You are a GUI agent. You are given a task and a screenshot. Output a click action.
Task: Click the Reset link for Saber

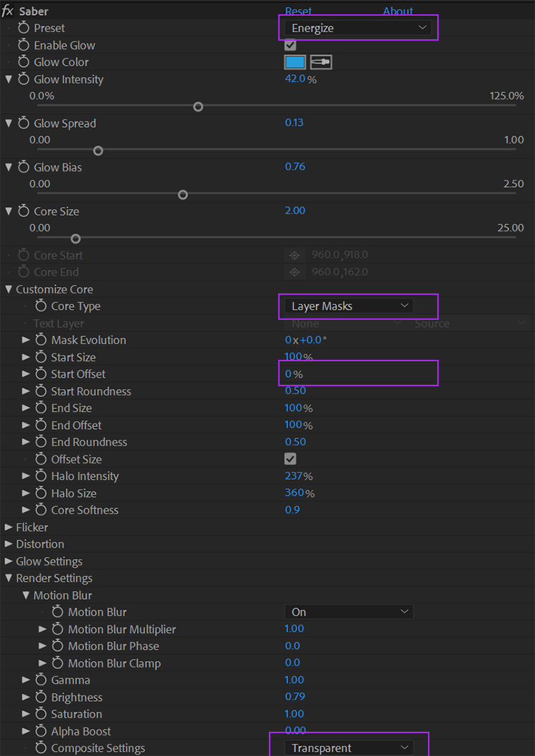[298, 11]
